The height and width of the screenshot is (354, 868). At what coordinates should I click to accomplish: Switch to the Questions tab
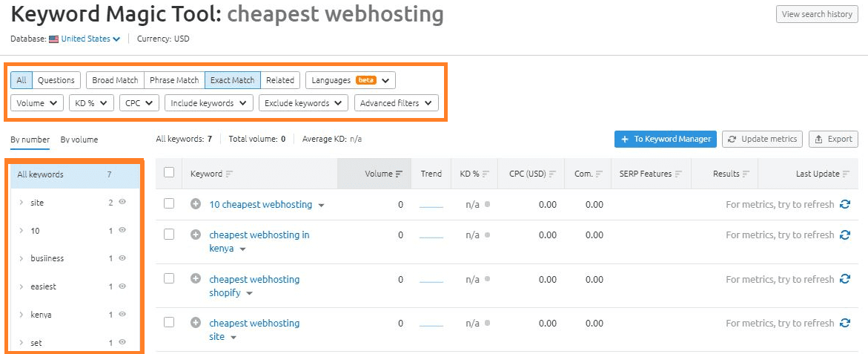(x=56, y=80)
